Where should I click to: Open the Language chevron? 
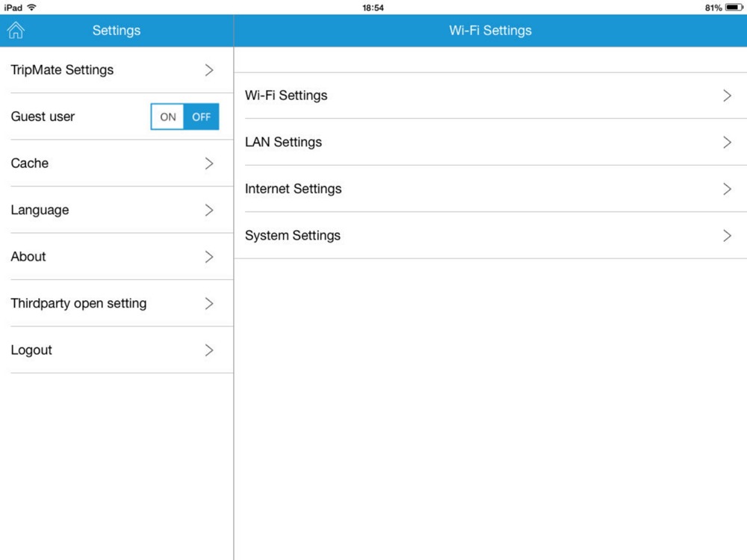click(x=208, y=210)
